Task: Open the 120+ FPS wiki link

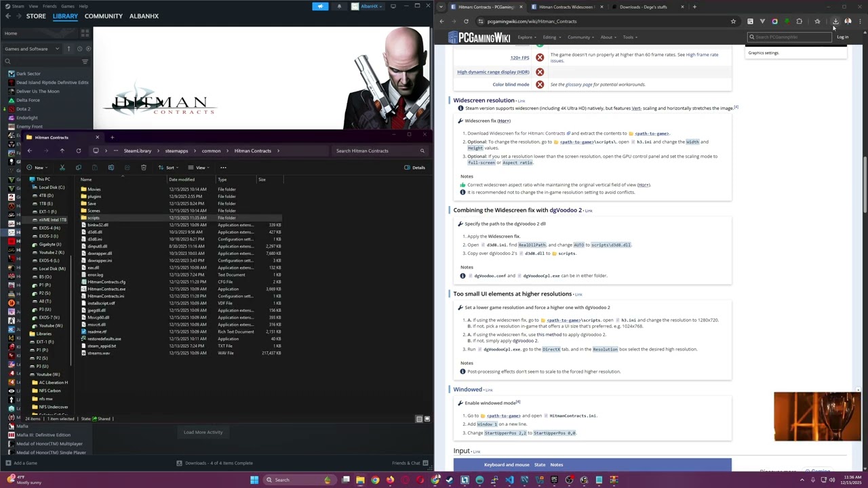Action: (519, 58)
